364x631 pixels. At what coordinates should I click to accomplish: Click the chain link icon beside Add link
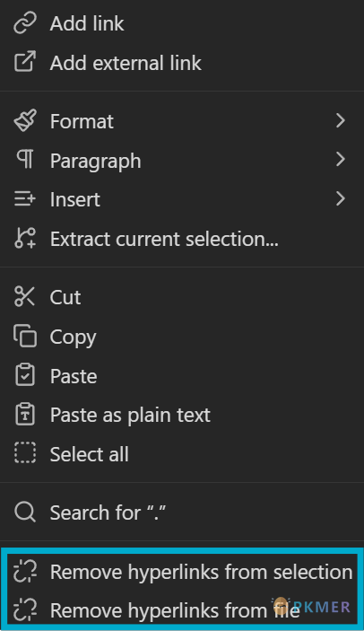point(25,23)
